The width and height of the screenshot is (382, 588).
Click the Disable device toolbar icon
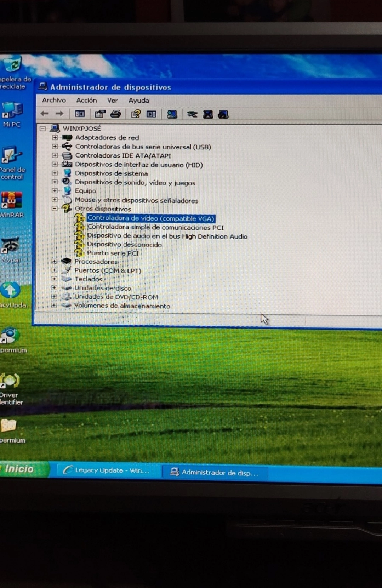pyautogui.click(x=208, y=114)
